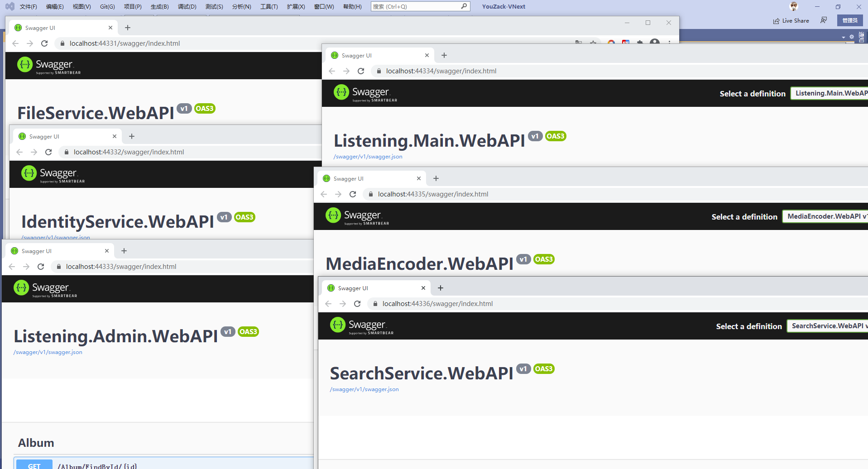Click the 管理员 button
The height and width of the screenshot is (469, 868).
850,20
